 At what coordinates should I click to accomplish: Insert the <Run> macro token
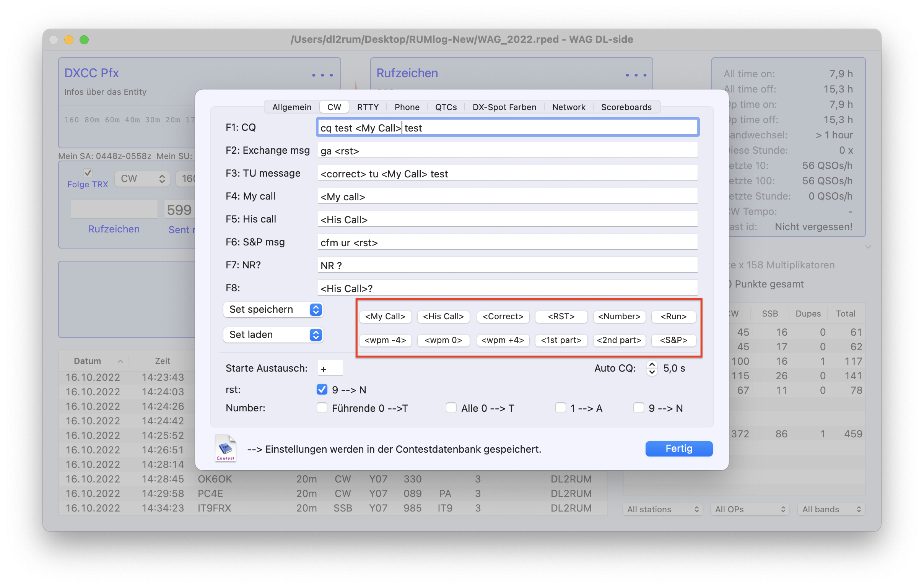click(x=673, y=317)
